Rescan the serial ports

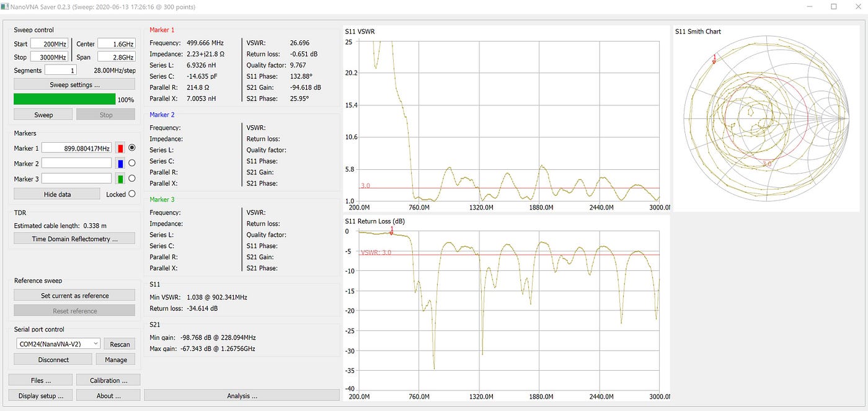click(x=120, y=344)
